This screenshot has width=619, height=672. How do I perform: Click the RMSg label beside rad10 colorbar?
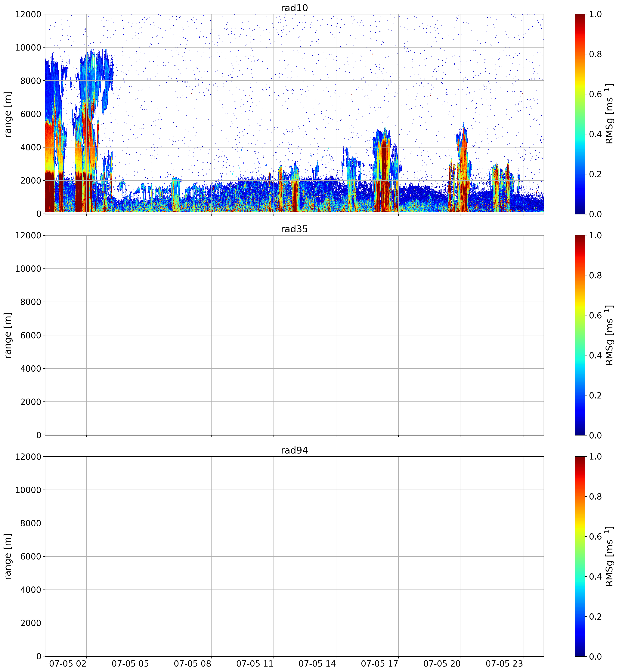point(609,114)
